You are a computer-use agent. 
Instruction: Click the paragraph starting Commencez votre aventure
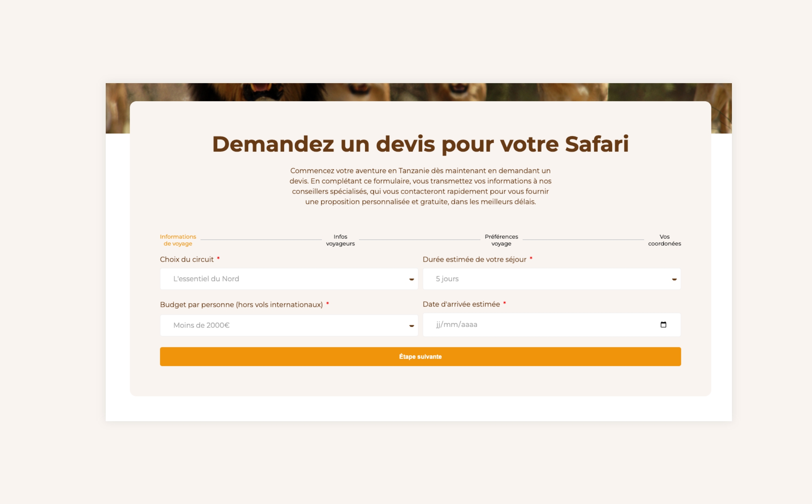pos(420,186)
